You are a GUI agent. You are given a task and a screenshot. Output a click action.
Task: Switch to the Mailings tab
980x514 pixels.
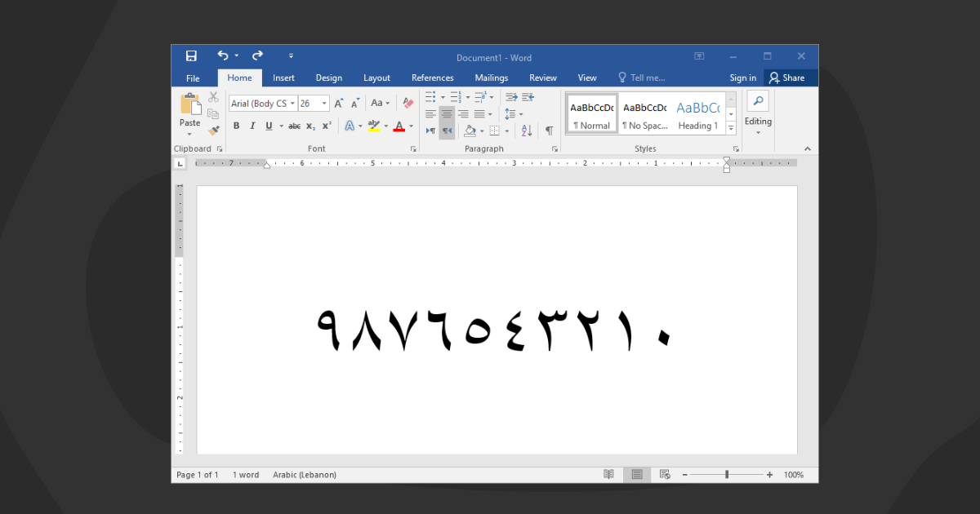[x=492, y=78]
